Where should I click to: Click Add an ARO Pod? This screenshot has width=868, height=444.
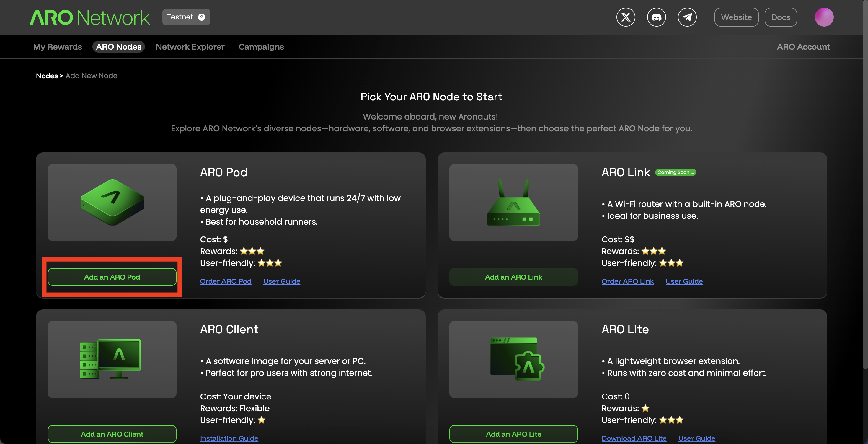click(x=112, y=277)
